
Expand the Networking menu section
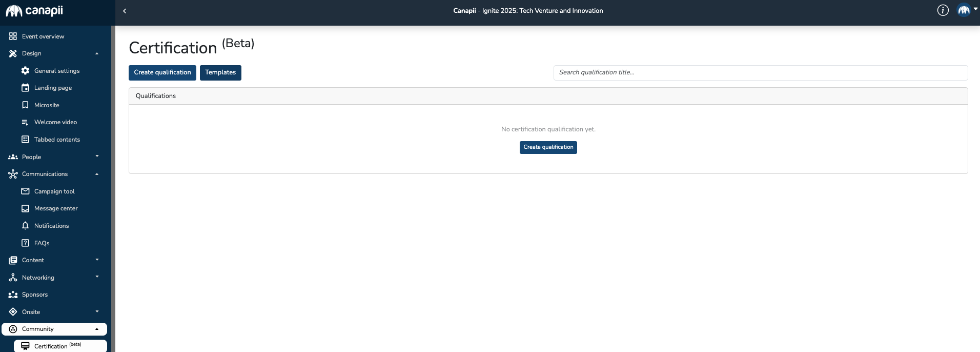[x=97, y=277]
